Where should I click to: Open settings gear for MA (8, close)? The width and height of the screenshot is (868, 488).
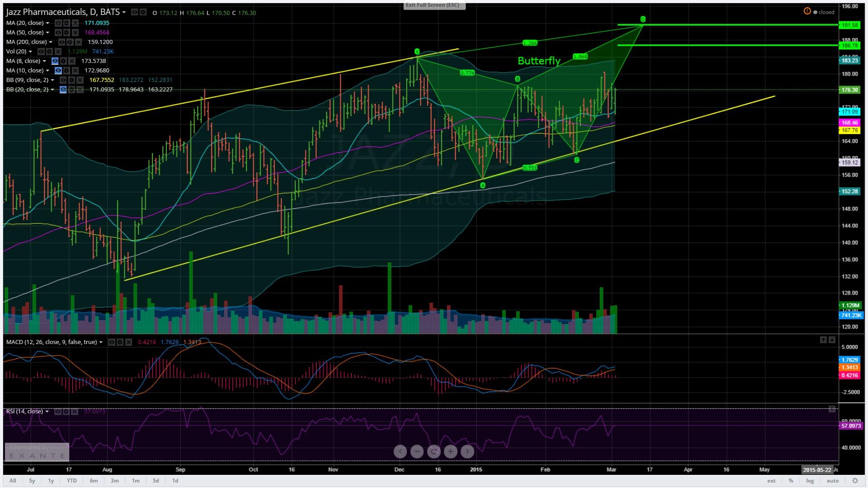click(x=63, y=61)
